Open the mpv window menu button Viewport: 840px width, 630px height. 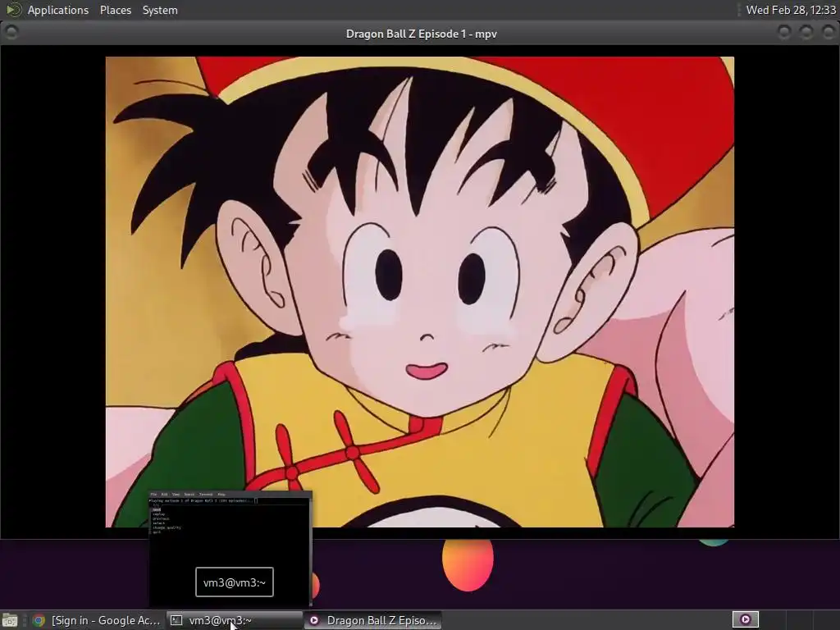tap(11, 33)
